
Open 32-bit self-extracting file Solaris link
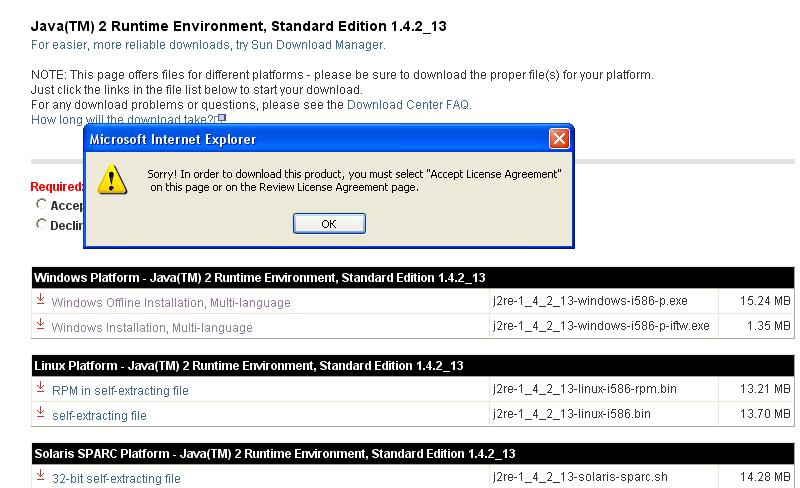coord(116,479)
